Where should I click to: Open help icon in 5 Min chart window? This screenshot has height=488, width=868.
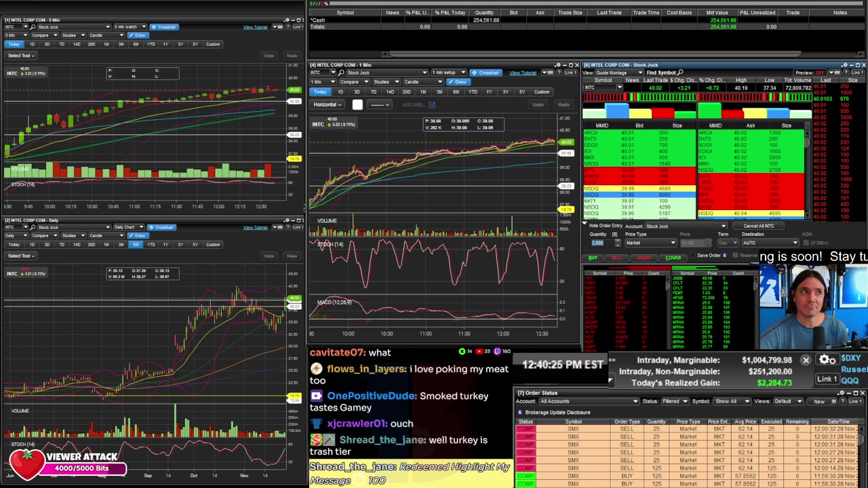[x=288, y=27]
